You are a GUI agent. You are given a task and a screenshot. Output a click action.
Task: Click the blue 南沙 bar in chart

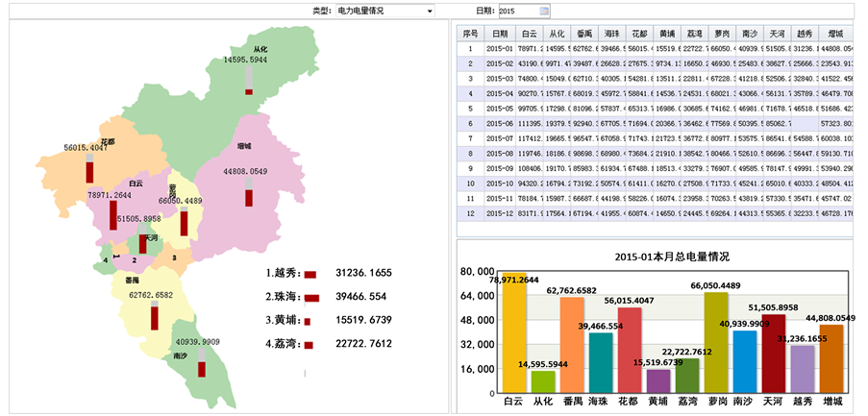click(744, 360)
